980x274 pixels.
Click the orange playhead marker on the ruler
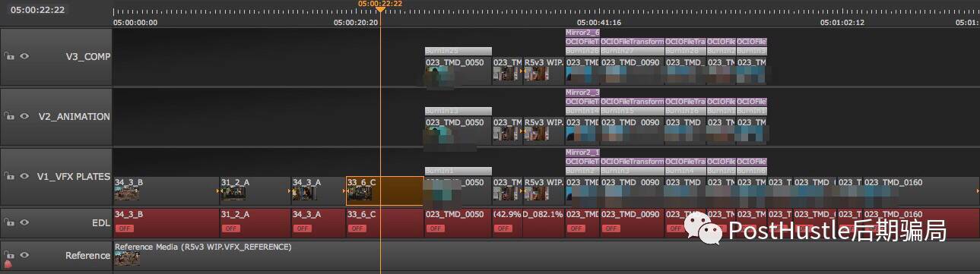pyautogui.click(x=379, y=10)
